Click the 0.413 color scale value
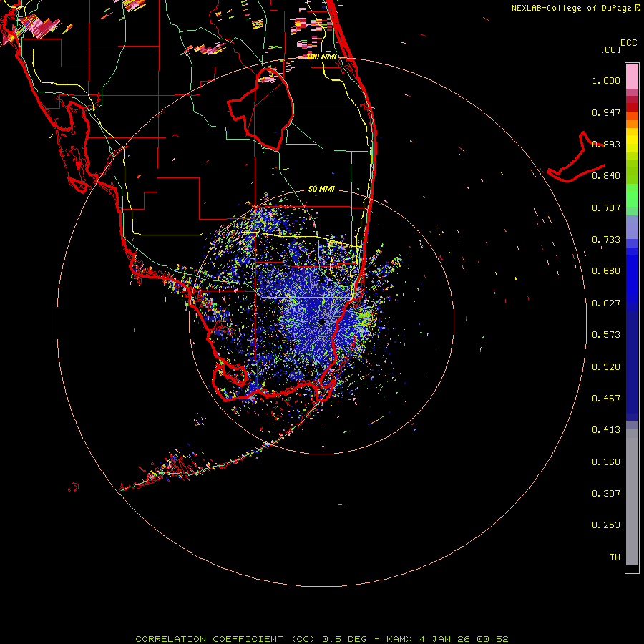The image size is (644, 644). point(606,430)
